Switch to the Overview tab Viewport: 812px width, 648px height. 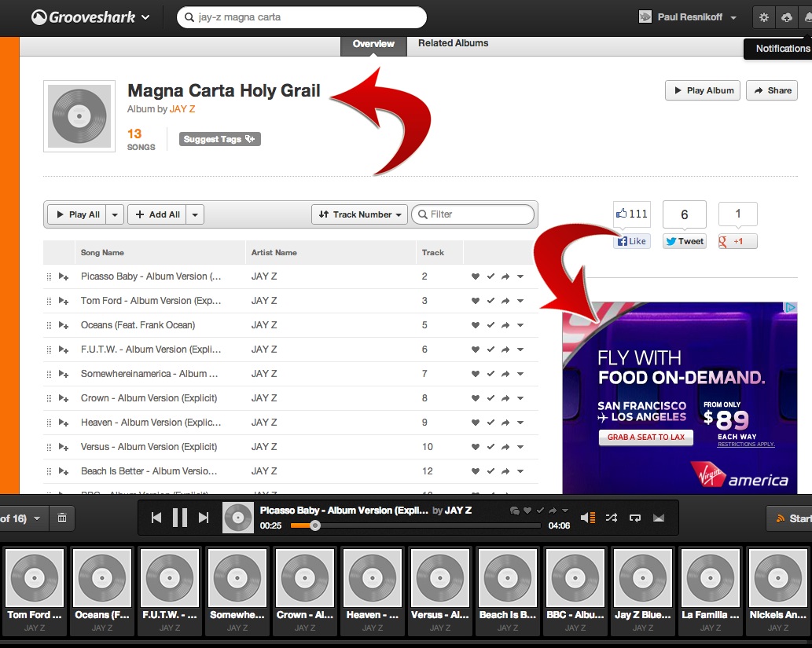pos(373,44)
